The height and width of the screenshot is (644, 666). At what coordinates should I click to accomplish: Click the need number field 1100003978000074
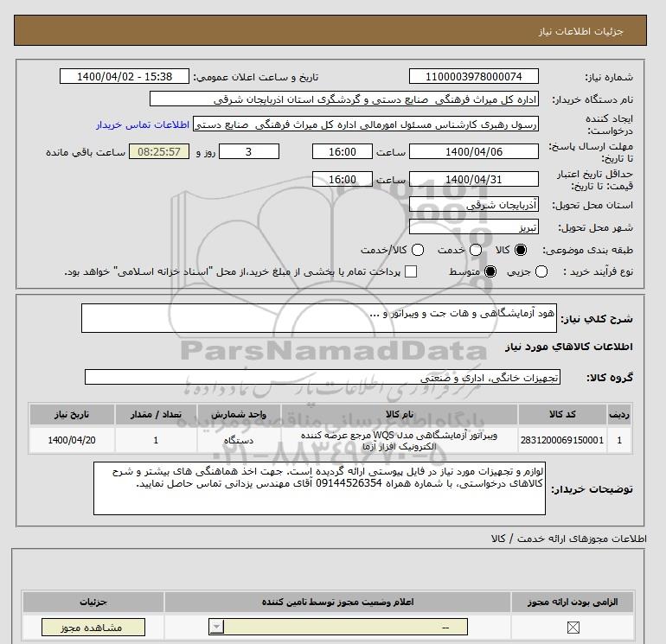click(x=474, y=77)
